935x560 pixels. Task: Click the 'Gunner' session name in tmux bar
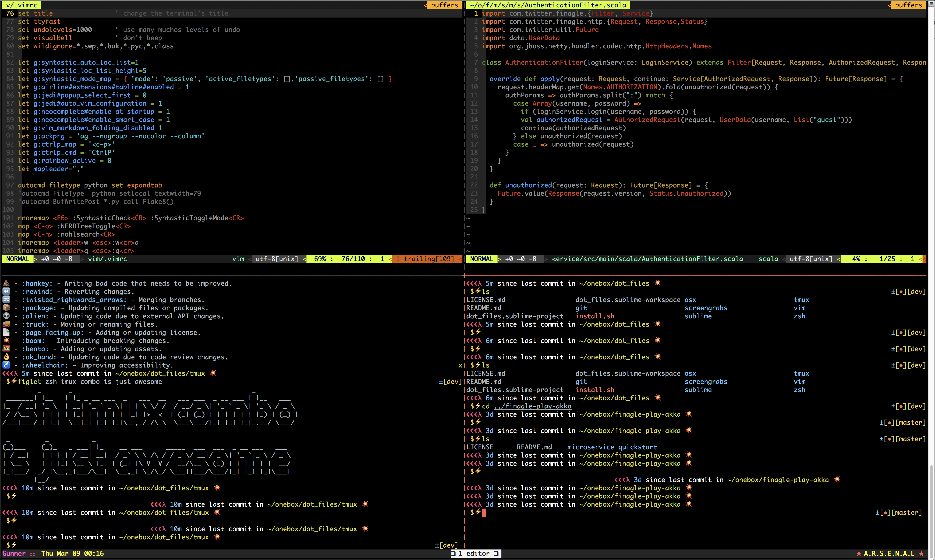[x=14, y=554]
